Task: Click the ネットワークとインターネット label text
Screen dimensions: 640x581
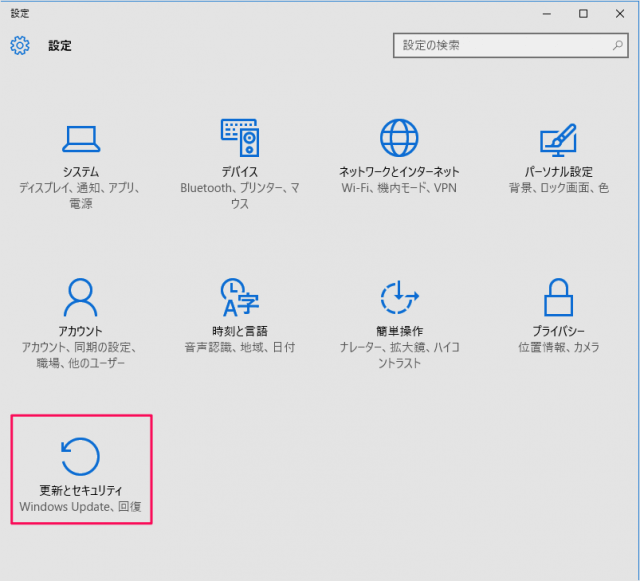Action: point(399,172)
